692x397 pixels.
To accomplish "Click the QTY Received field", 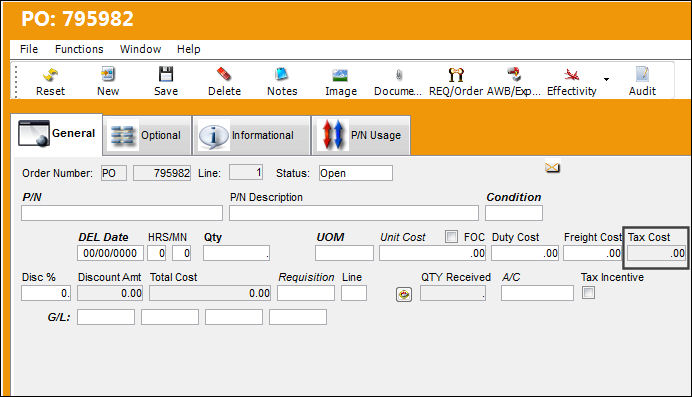I will pyautogui.click(x=453, y=293).
